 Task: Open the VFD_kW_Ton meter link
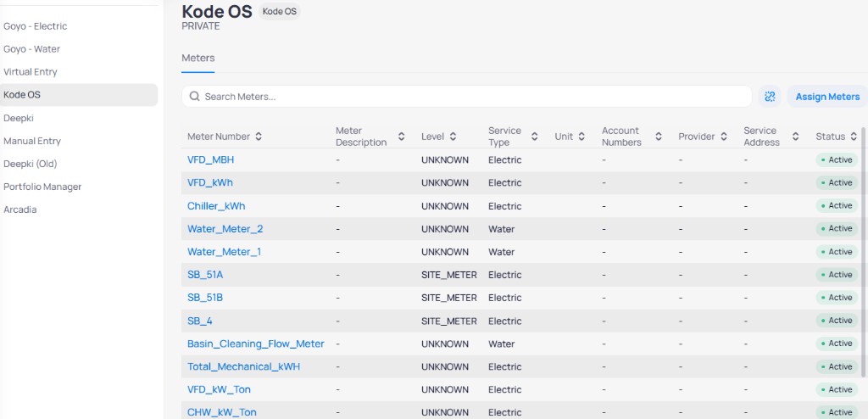pyautogui.click(x=219, y=389)
